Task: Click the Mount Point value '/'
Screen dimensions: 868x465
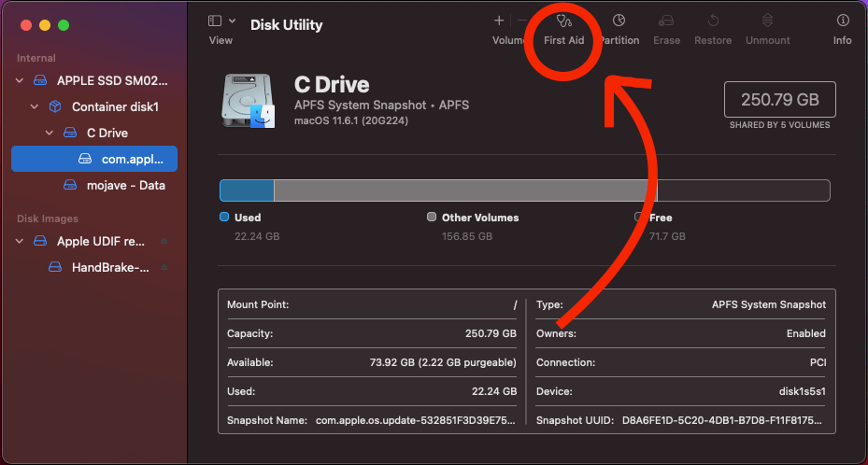Action: point(515,304)
